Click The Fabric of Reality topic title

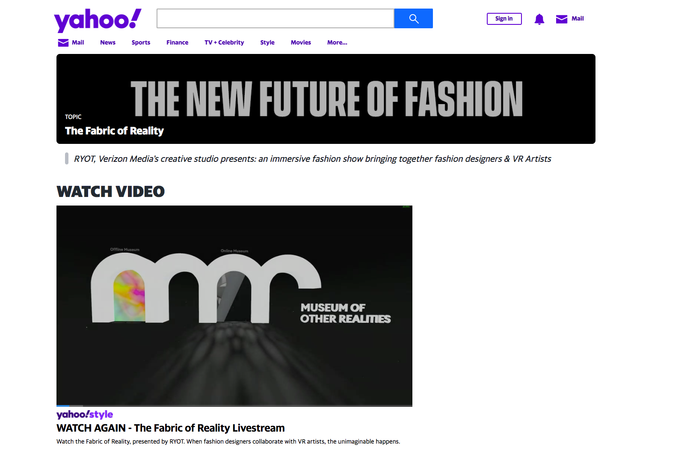[114, 131]
